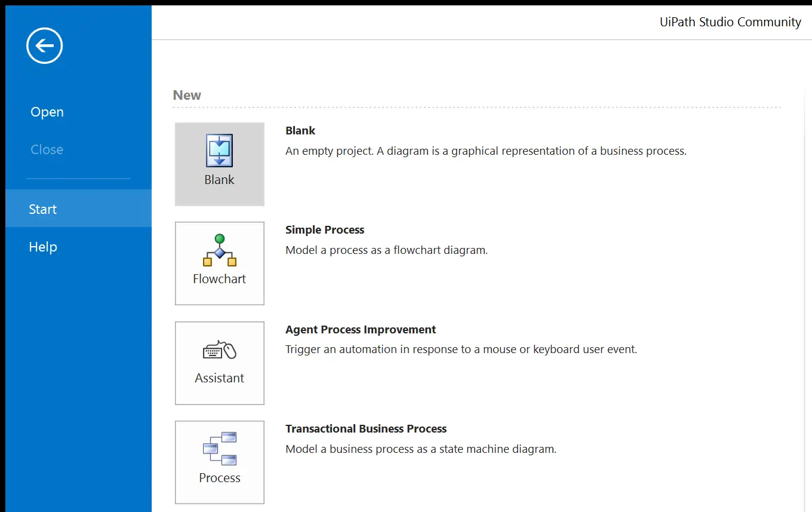
Task: Click 'Model a process as a flowchart diagram.'
Action: tap(387, 250)
